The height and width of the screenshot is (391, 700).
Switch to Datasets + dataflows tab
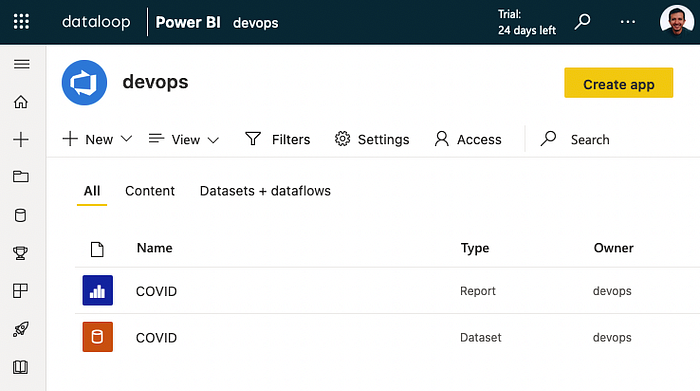pos(265,191)
